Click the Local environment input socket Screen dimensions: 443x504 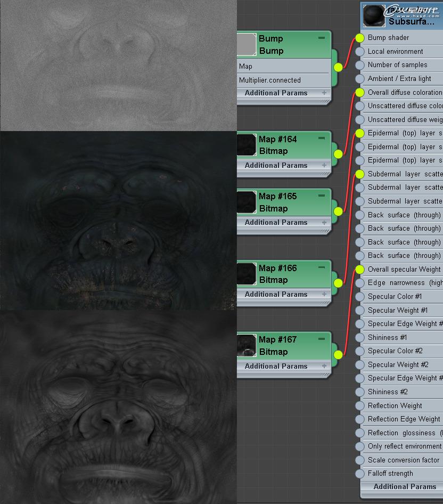(360, 52)
